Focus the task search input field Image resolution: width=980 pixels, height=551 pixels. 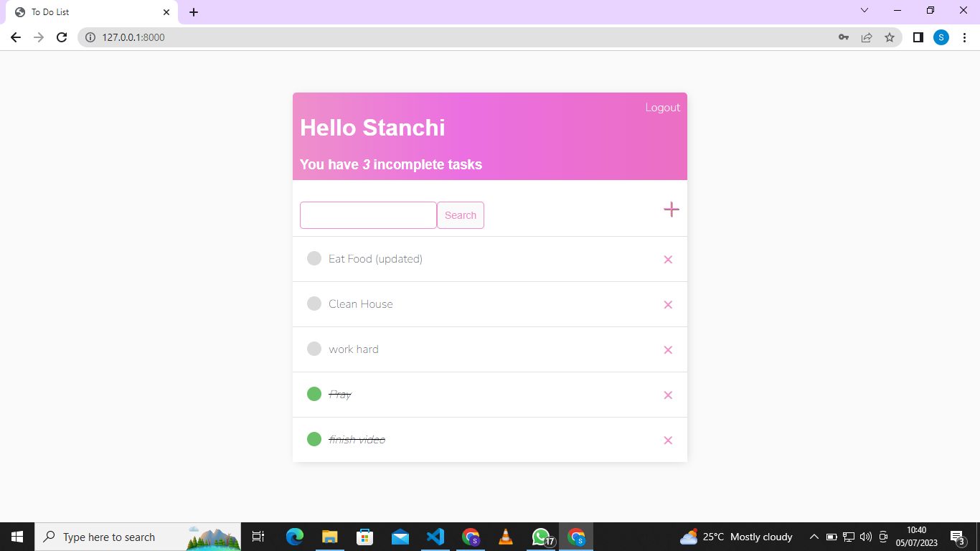click(x=368, y=215)
